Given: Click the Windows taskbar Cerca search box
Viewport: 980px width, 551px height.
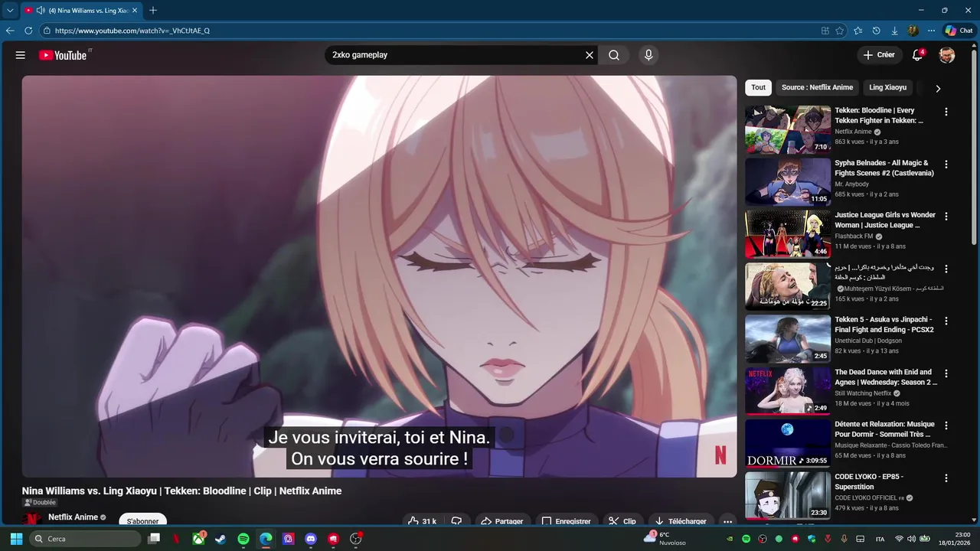Looking at the screenshot, I should [x=84, y=539].
